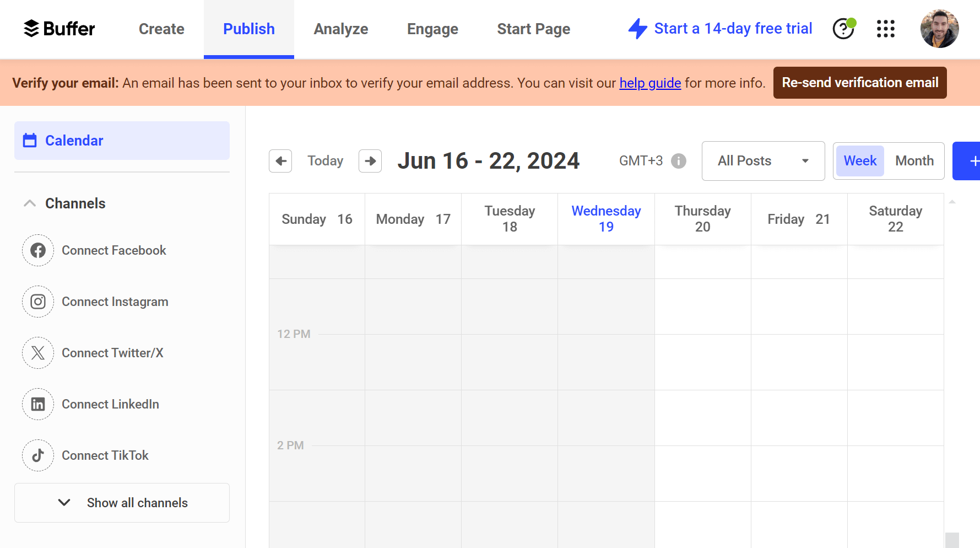Click the calendar scrollbar up arrow
Screen dimensions: 980x548
(x=952, y=202)
